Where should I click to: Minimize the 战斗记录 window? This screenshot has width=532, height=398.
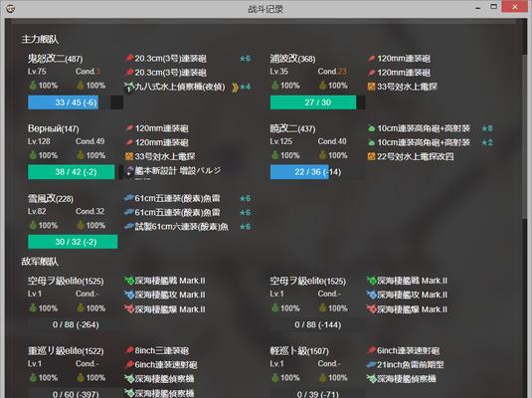pos(478,7)
